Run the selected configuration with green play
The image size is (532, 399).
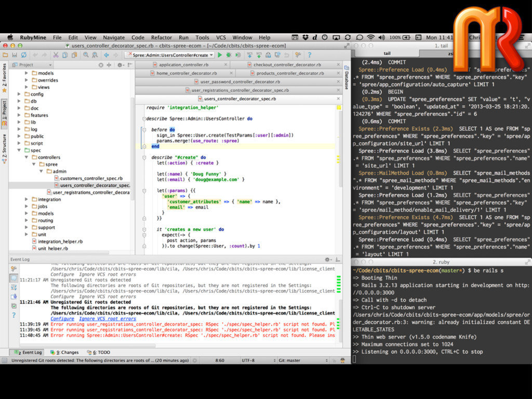(x=220, y=55)
